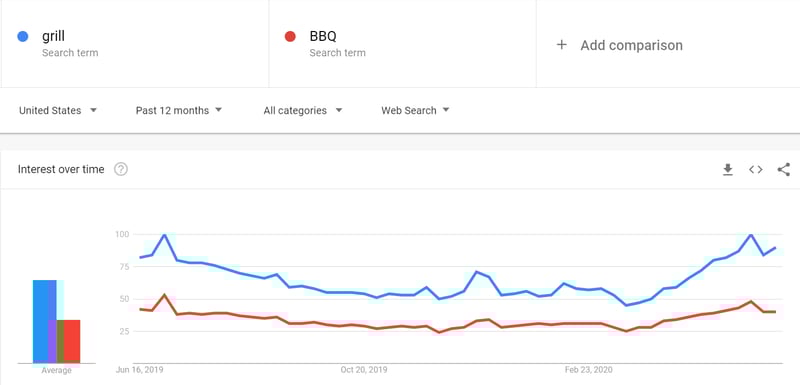The image size is (800, 385).
Task: Click the Add comparison button
Action: 619,45
